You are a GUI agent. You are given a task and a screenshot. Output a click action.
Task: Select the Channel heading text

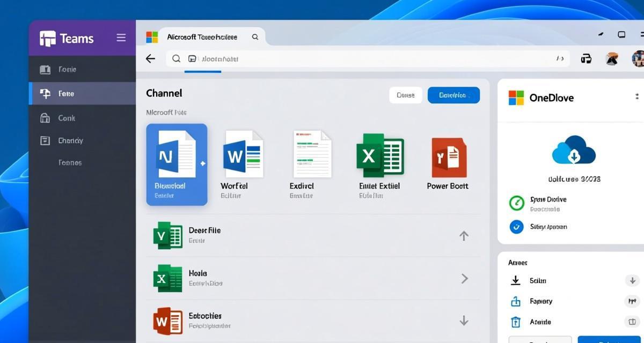164,93
